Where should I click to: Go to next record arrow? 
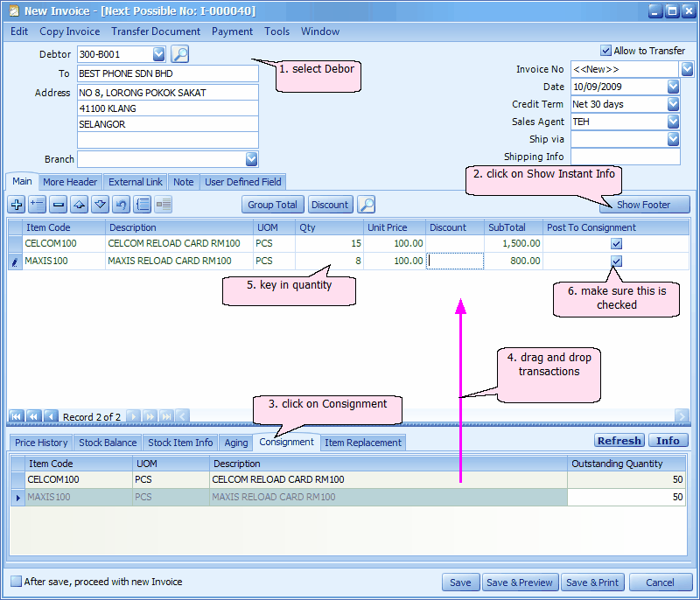point(133,416)
